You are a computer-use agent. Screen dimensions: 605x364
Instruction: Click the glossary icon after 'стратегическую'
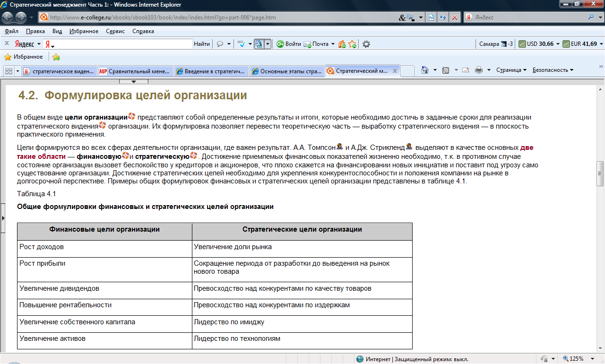click(194, 155)
